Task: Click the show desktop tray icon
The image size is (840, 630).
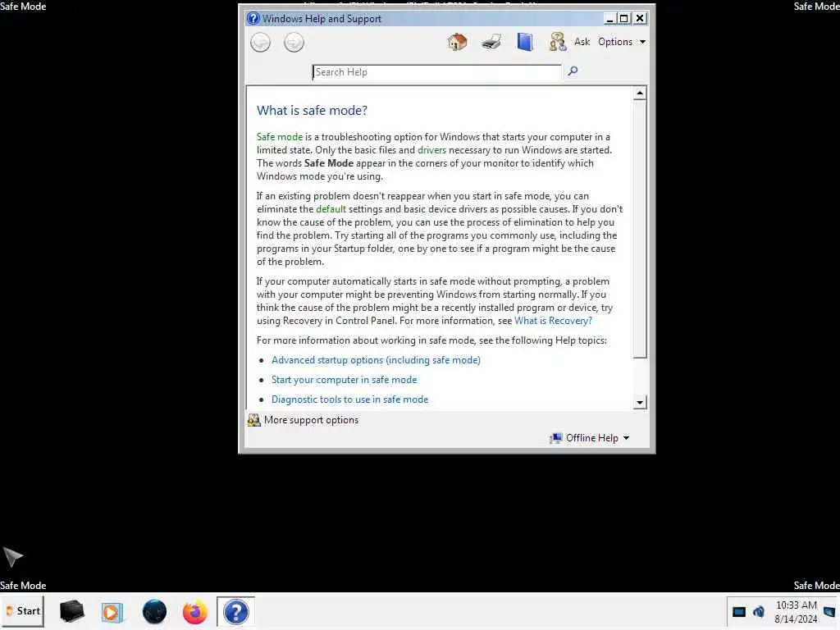Action: [x=829, y=612]
